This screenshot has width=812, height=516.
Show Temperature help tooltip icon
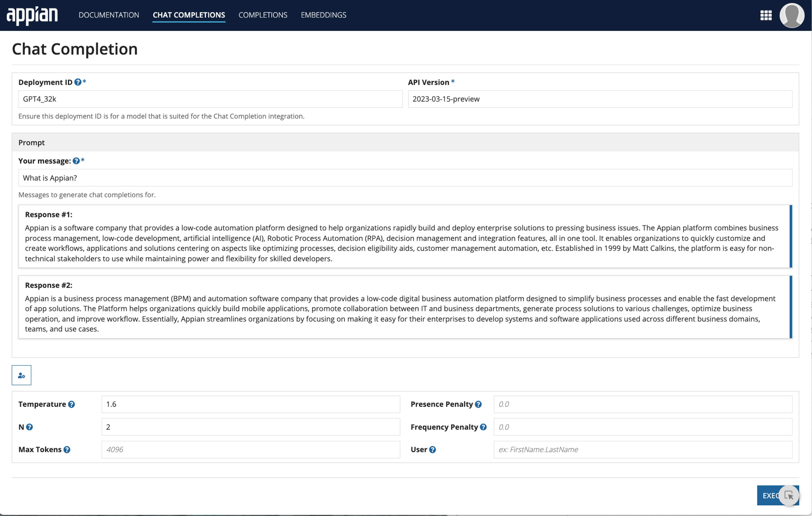click(71, 404)
